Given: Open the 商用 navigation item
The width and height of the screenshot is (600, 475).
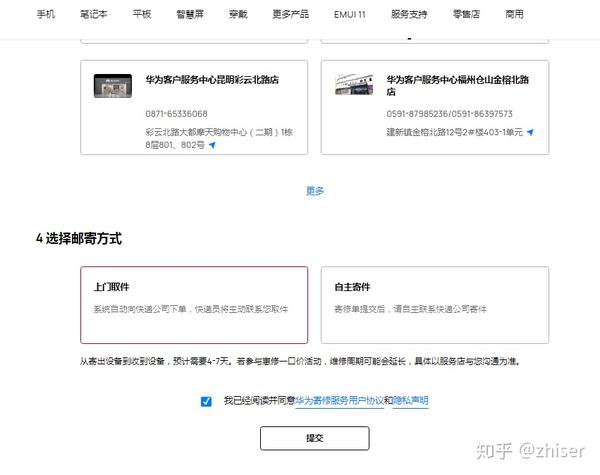Looking at the screenshot, I should click(x=514, y=15).
